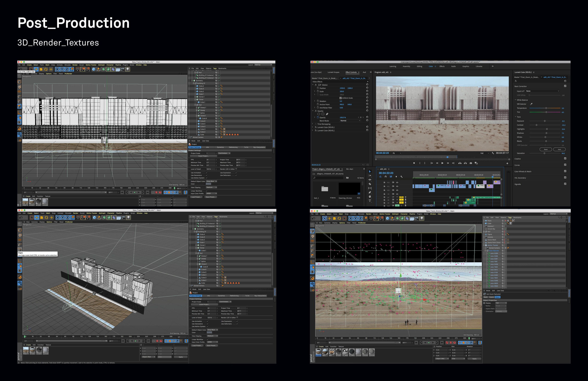Open the Fit zoom level dropdown
Image resolution: width=588 pixels, height=381 pixels.
(x=397, y=153)
